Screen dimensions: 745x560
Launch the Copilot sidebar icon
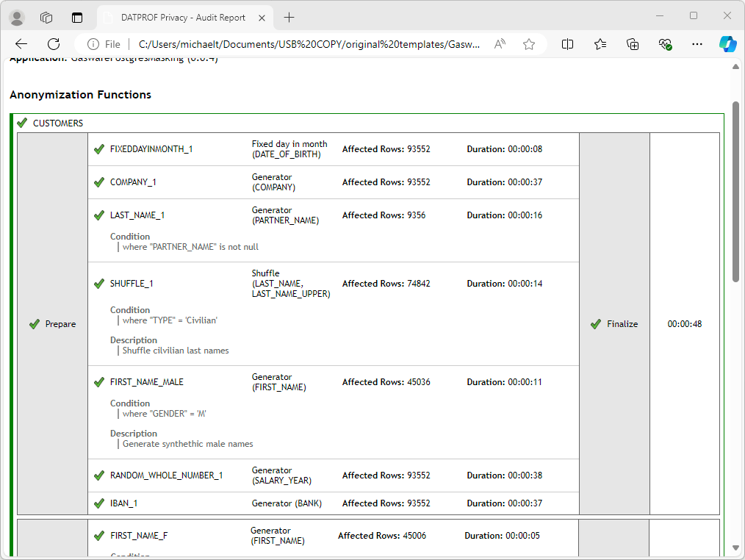pos(727,44)
